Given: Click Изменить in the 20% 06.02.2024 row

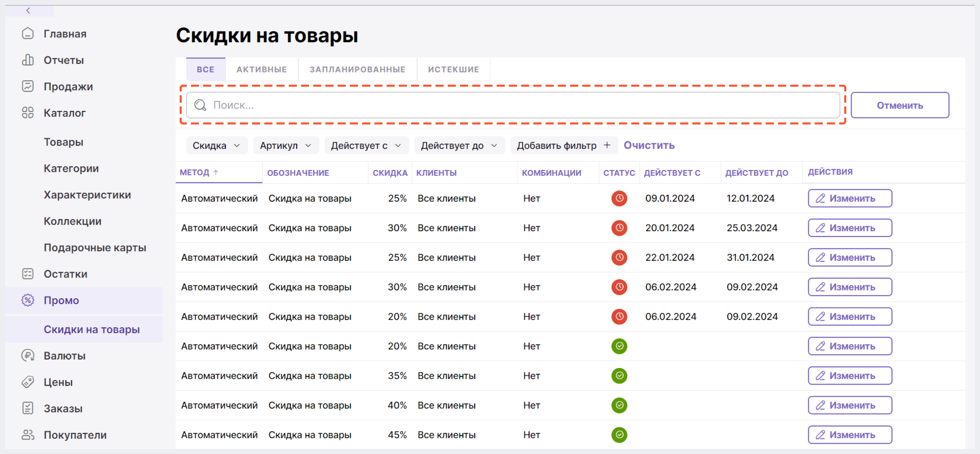Looking at the screenshot, I should (x=850, y=316).
